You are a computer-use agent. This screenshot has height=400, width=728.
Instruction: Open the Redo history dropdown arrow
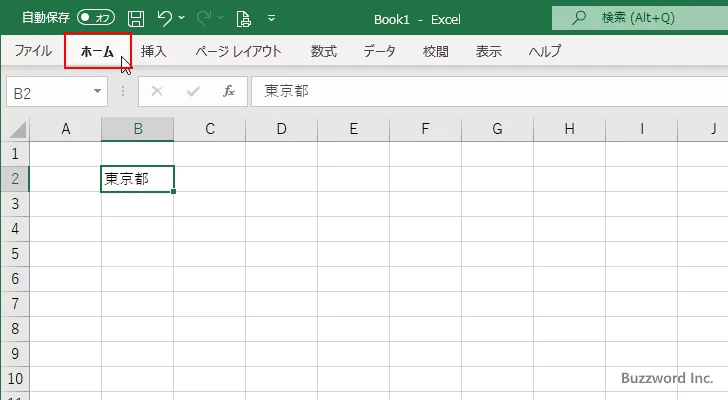click(221, 18)
